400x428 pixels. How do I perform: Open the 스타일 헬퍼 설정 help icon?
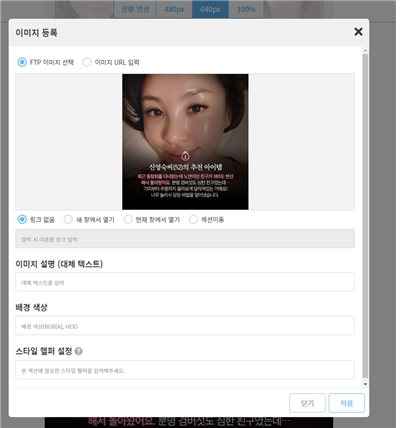click(78, 351)
